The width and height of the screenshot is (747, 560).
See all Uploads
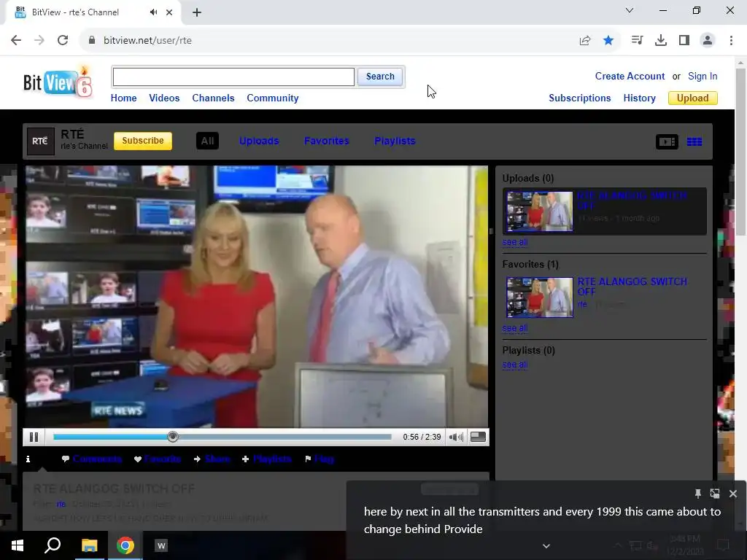[x=514, y=242]
